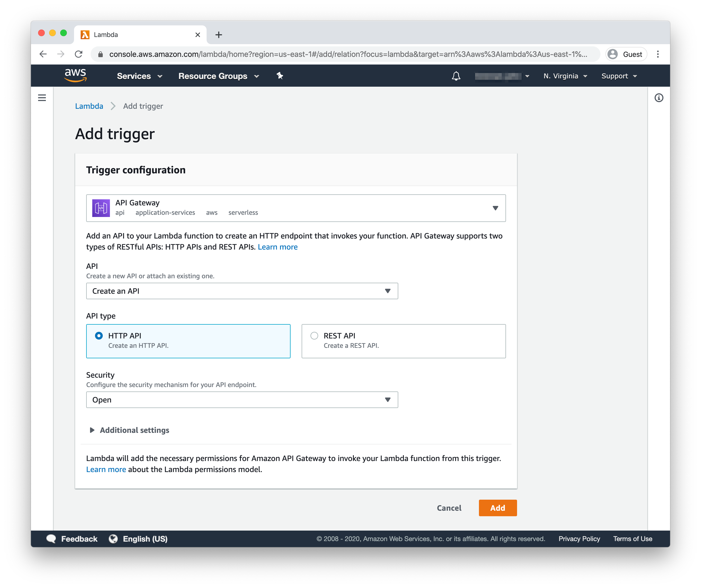Select the HTTP API radio button
Image resolution: width=701 pixels, height=588 pixels.
[98, 335]
